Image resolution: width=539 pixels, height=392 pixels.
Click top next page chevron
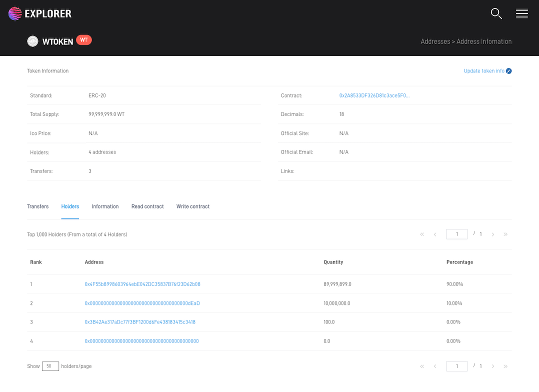coord(493,234)
